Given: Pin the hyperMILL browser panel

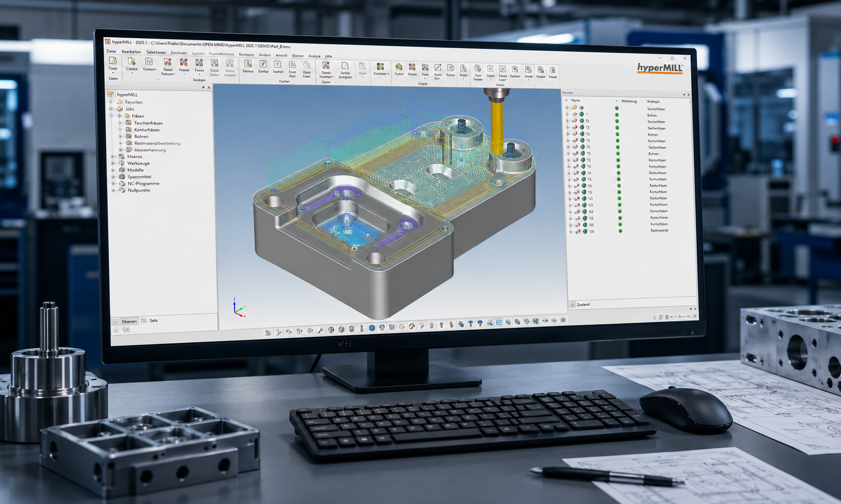Looking at the screenshot, I should [x=203, y=87].
